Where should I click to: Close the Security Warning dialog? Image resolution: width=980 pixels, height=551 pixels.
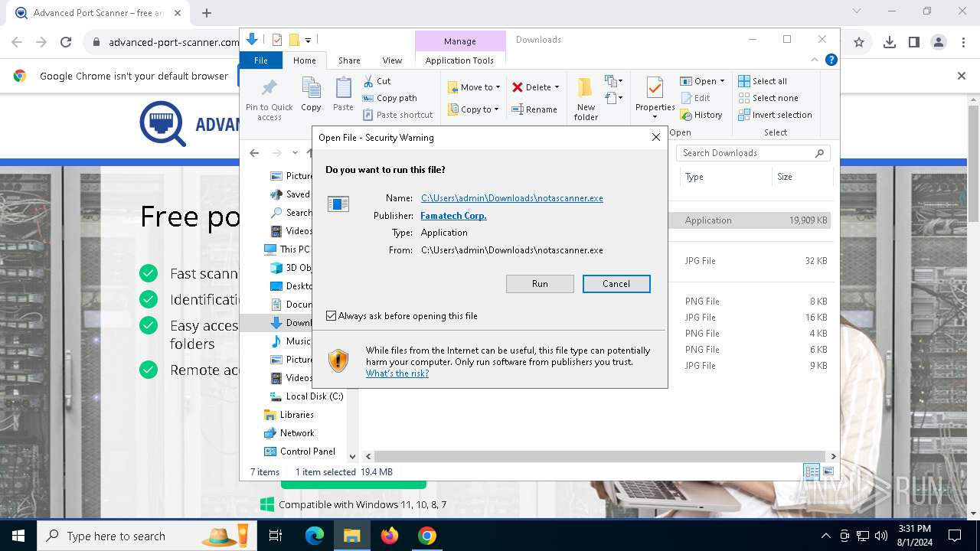point(655,138)
